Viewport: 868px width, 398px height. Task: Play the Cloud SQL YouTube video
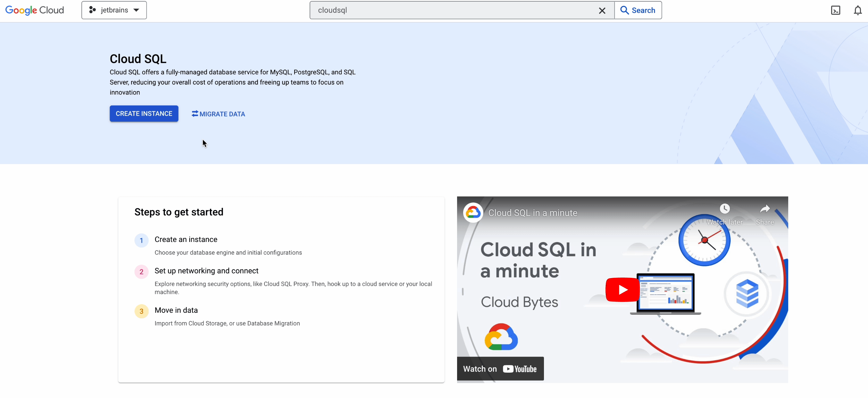[622, 289]
